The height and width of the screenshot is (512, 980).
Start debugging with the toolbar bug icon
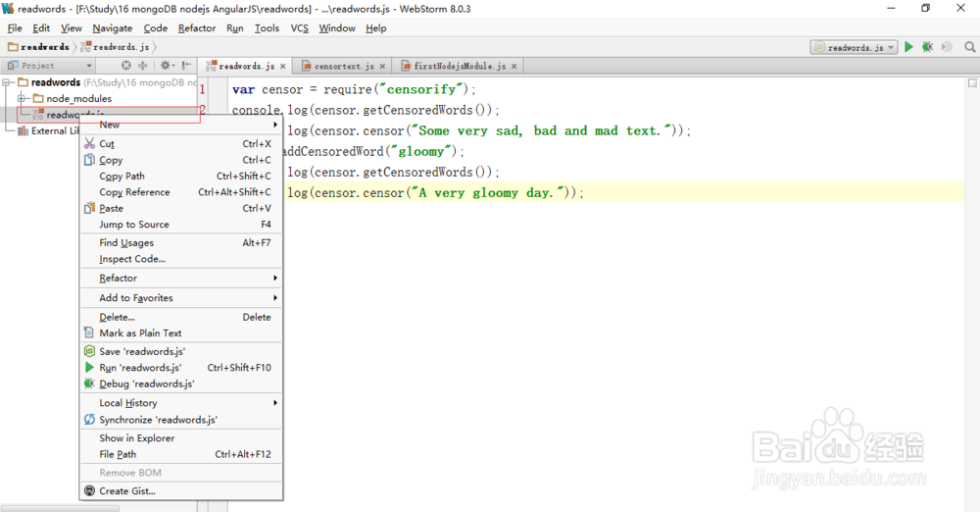[927, 47]
